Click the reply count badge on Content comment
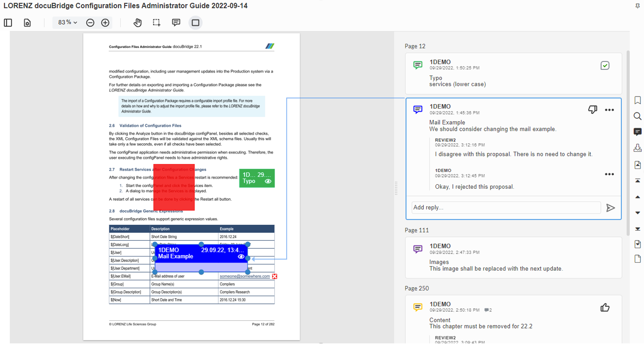644x352 pixels. pyautogui.click(x=488, y=310)
